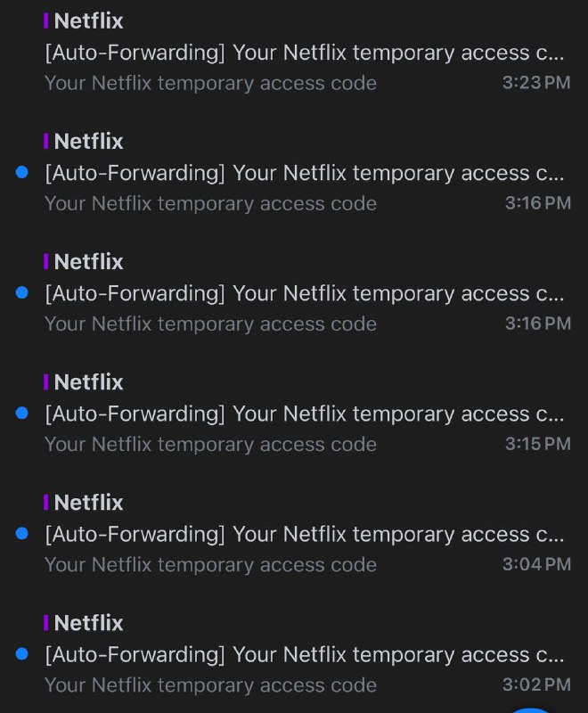The image size is (588, 713).
Task: Tap the unread blue dot on the 3:02 PM email
Action: (22, 653)
